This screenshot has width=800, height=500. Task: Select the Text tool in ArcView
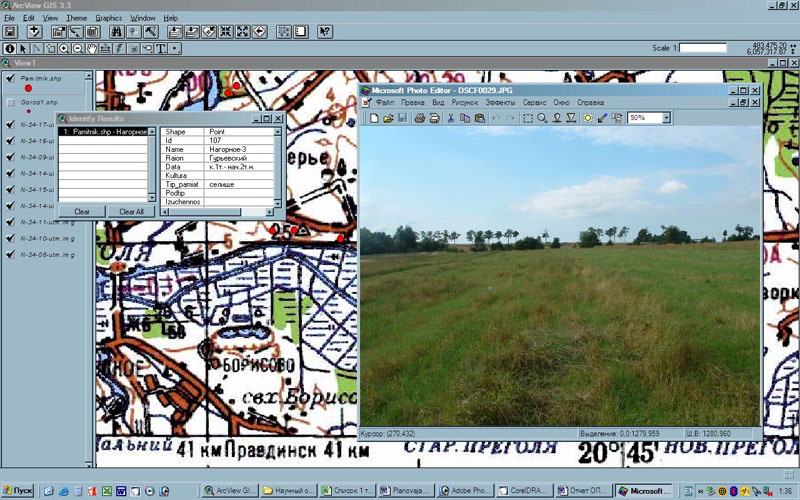pyautogui.click(x=161, y=48)
